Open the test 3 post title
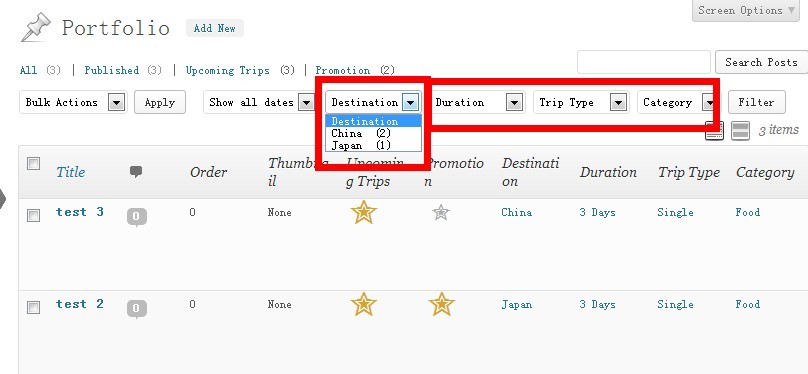 tap(80, 212)
